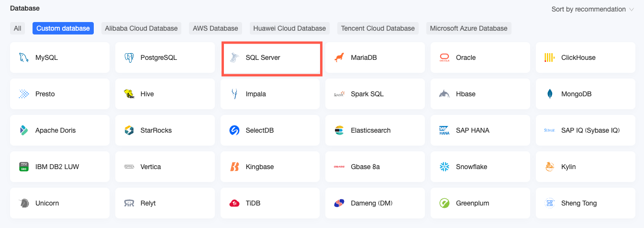The width and height of the screenshot is (644, 228).
Task: Switch to Alibaba Cloud Database tab
Action: 142,28
